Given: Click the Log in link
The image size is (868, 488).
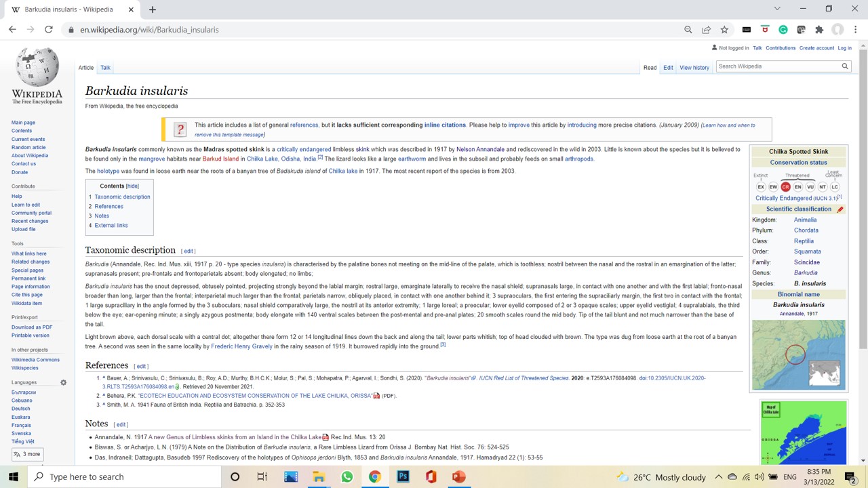Looking at the screenshot, I should [844, 48].
